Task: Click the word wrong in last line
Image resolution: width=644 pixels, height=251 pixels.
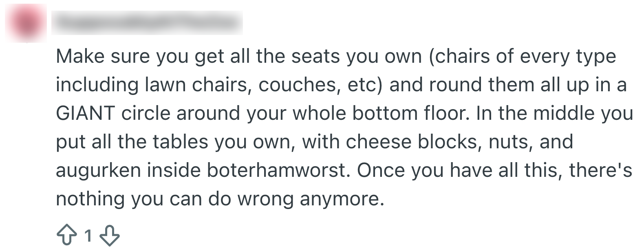Action: point(265,199)
